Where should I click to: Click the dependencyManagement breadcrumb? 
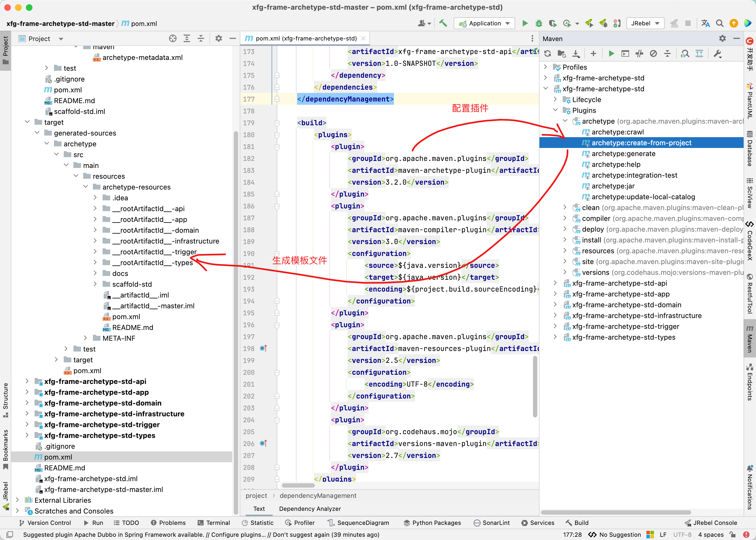[318, 495]
